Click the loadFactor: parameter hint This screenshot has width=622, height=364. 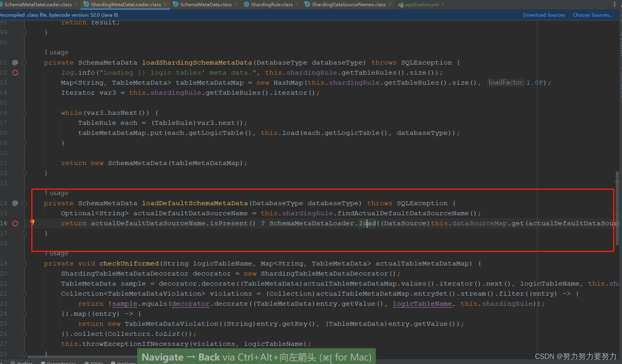click(506, 82)
